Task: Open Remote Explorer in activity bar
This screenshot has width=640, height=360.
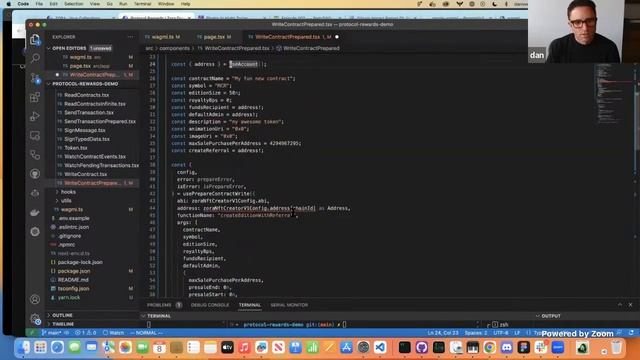Action: coord(35,136)
